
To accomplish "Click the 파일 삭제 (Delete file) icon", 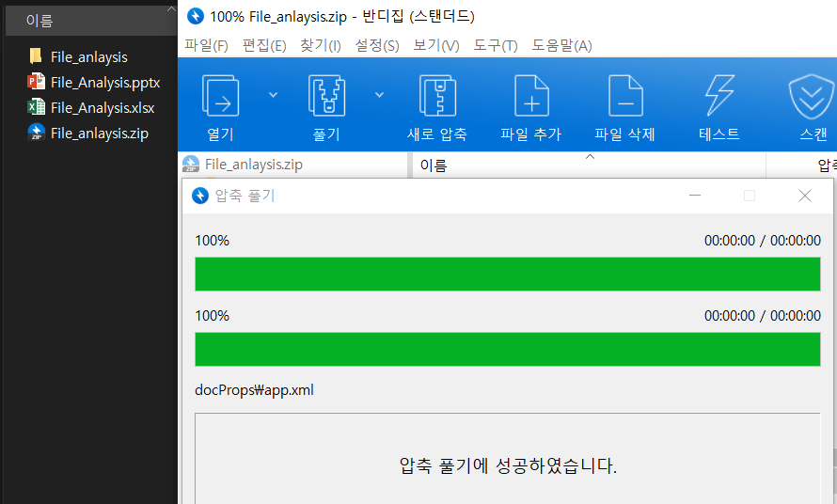I will tap(625, 96).
